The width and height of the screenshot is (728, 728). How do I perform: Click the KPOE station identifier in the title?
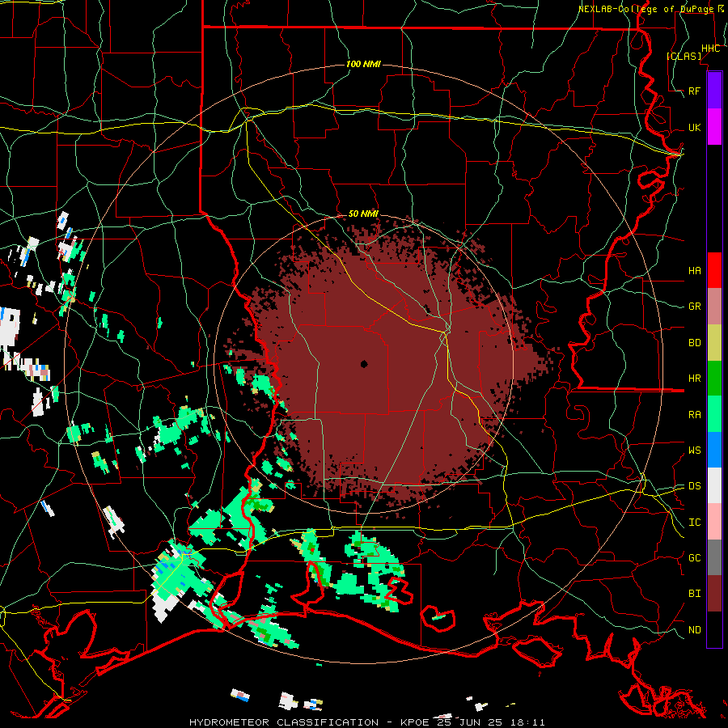click(417, 722)
